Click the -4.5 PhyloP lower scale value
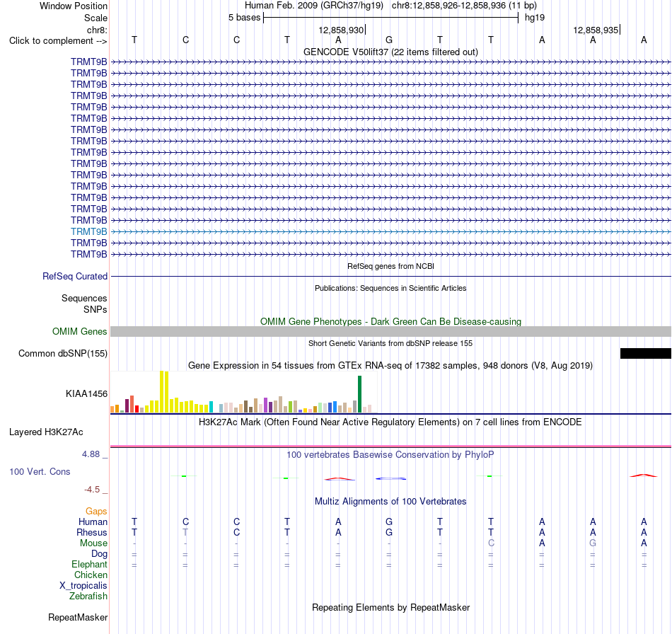 click(92, 490)
